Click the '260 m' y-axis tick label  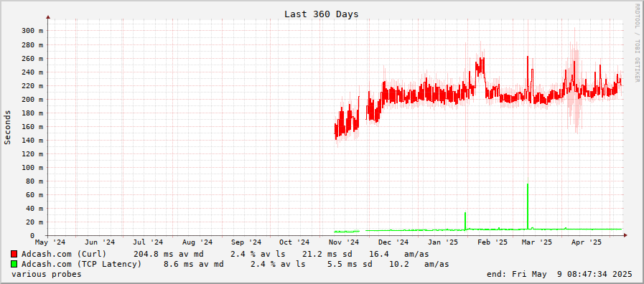[x=32, y=58]
